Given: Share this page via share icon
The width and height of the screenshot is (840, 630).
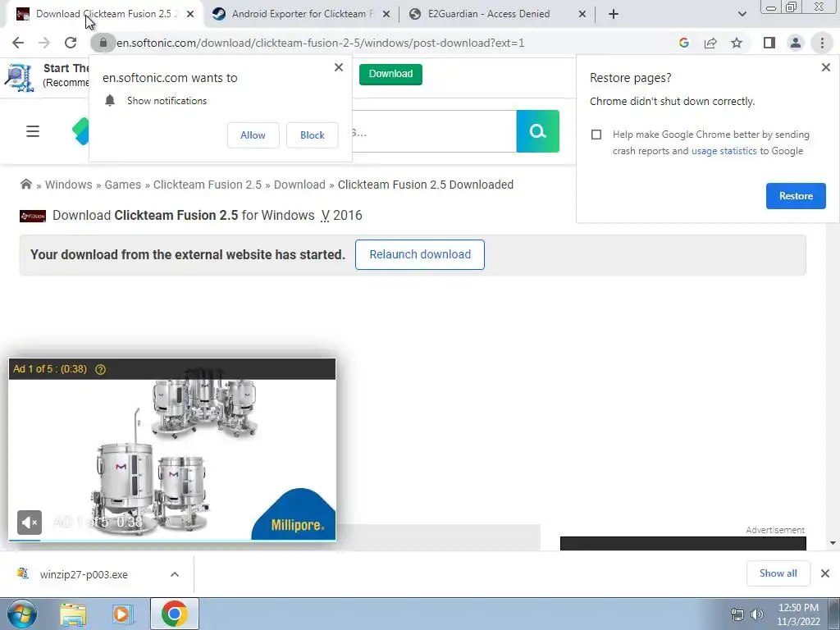Looking at the screenshot, I should pos(710,43).
